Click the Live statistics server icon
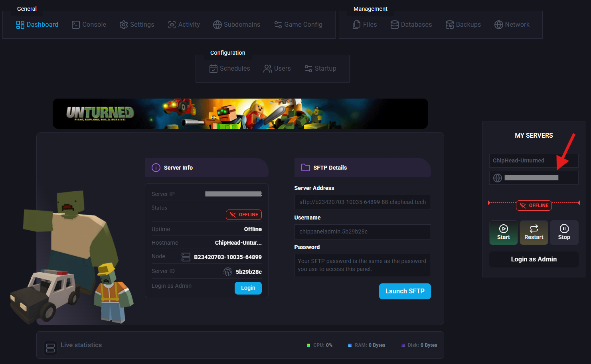Image resolution: width=591 pixels, height=364 pixels. (50, 348)
